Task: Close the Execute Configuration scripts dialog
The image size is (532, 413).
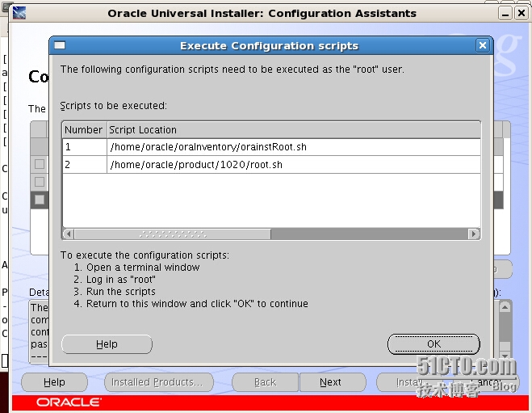Action: point(483,45)
